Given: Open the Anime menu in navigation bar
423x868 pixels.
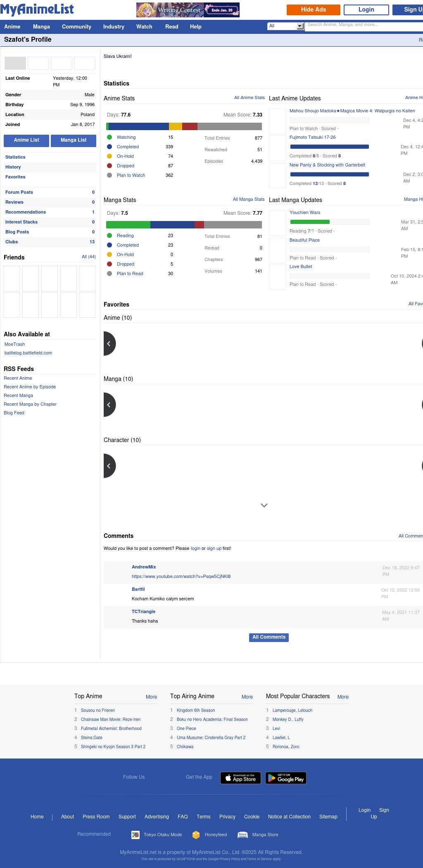Looking at the screenshot, I should [12, 27].
